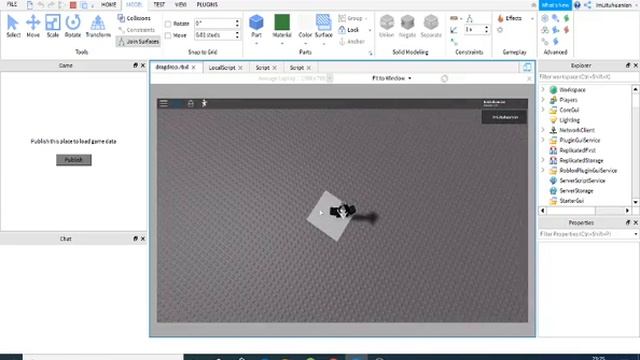The image size is (640, 360).
Task: Expand the NetworkClient tree node
Action: click(x=543, y=130)
